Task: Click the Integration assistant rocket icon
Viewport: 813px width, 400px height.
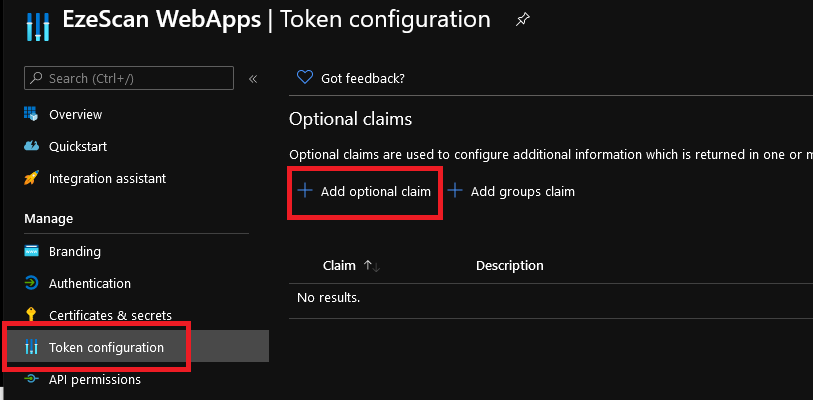Action: pyautogui.click(x=30, y=178)
